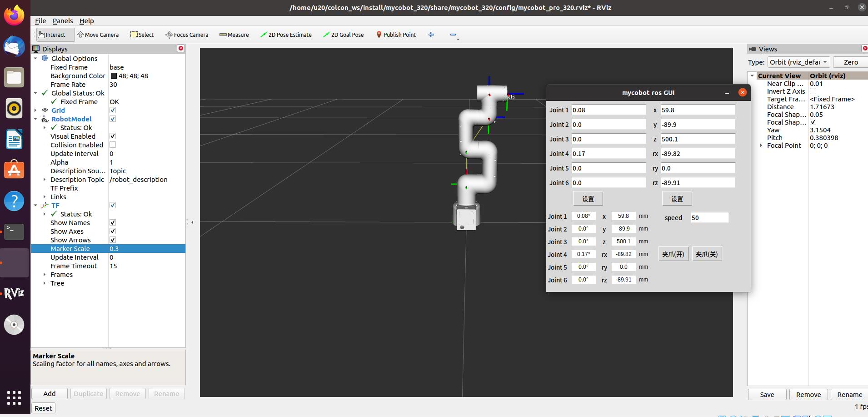Click the 夹爪(开) gripper open button
The image size is (868, 417).
click(x=673, y=254)
